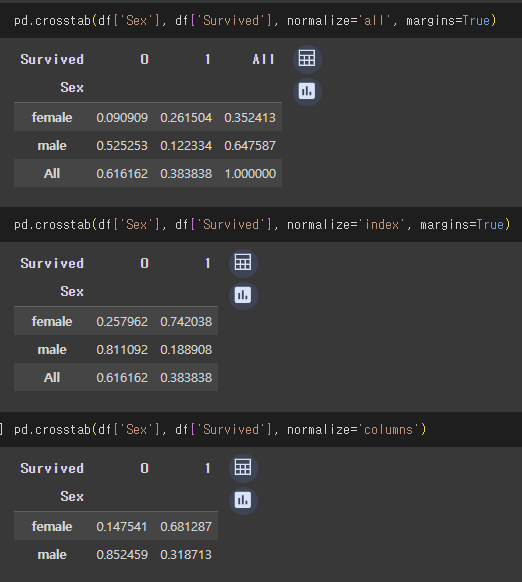Click 'Sex' index label in third table

coord(72,497)
